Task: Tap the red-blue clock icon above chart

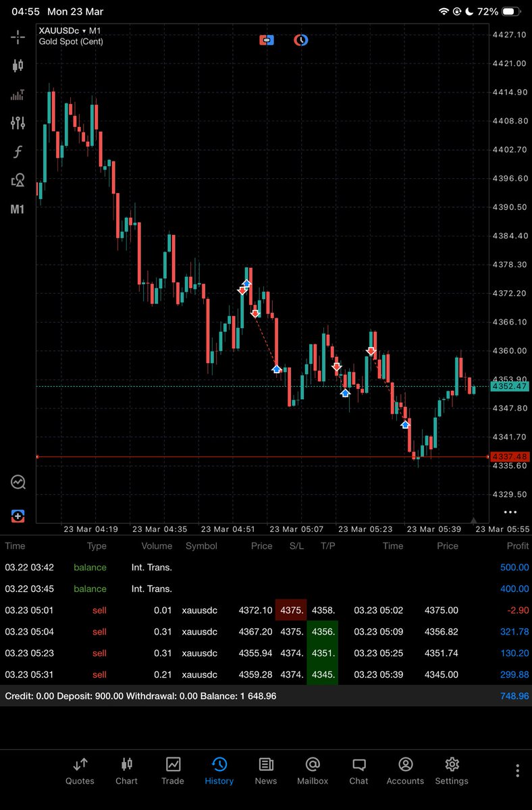Action: [x=300, y=40]
